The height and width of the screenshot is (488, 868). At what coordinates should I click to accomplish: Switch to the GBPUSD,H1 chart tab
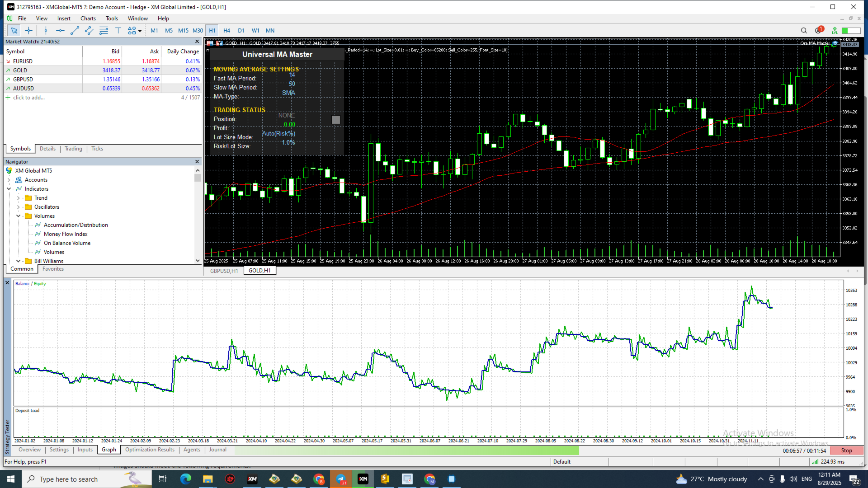[224, 271]
